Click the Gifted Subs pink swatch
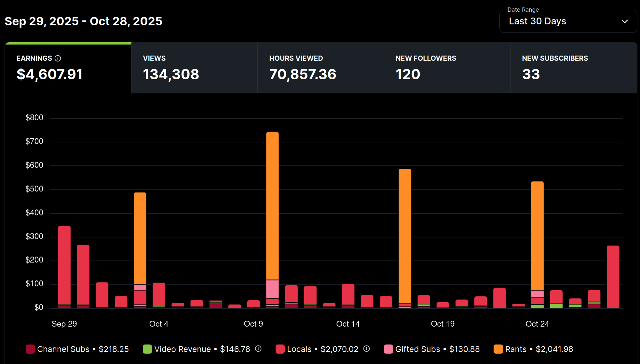 point(388,349)
